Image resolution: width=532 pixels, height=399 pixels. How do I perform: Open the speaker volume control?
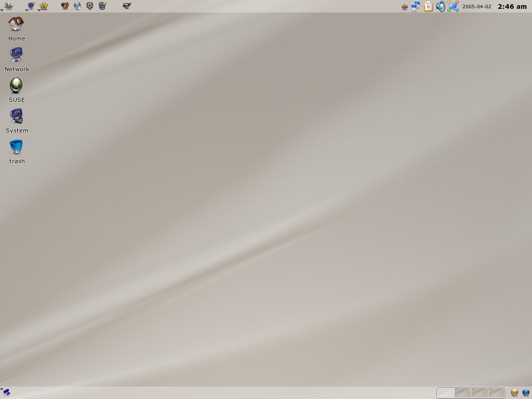(441, 6)
